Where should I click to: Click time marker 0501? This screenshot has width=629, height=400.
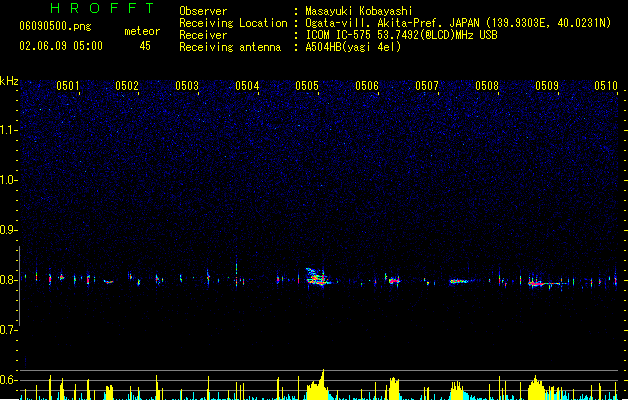coord(68,86)
